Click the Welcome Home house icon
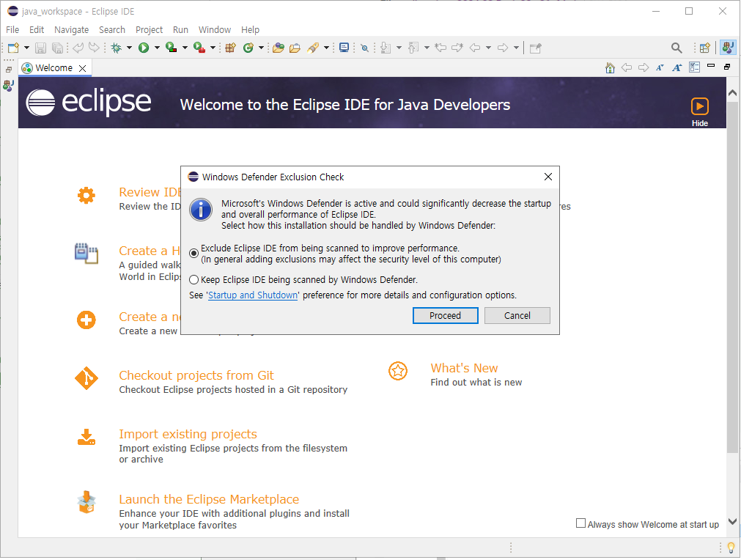 (x=610, y=68)
